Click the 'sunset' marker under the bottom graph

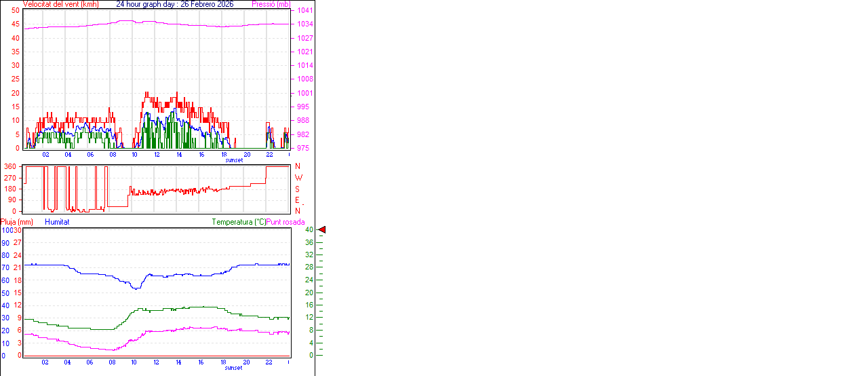pos(234,368)
